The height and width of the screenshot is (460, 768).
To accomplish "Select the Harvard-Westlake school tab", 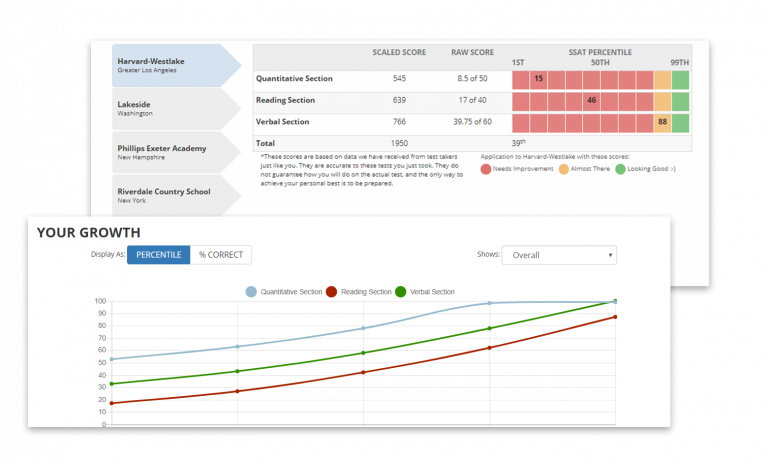I will point(170,65).
